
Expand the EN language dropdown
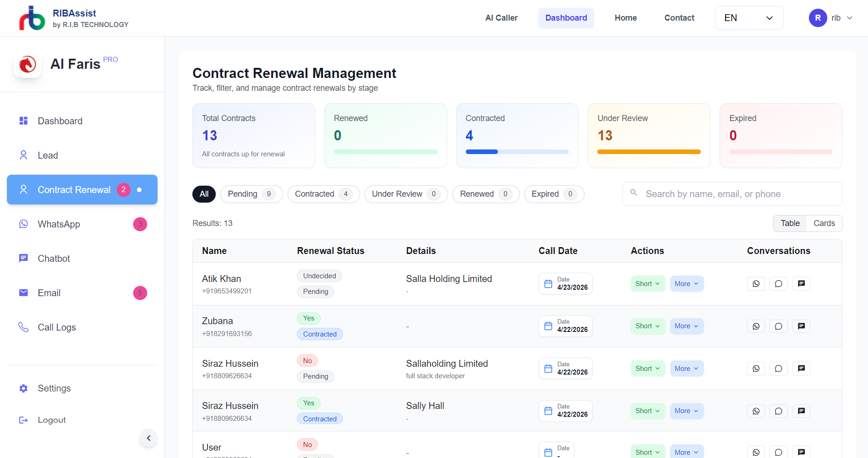click(749, 18)
